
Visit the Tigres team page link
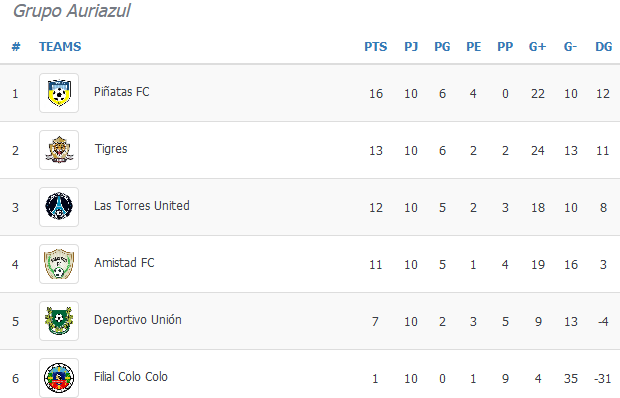pos(111,149)
